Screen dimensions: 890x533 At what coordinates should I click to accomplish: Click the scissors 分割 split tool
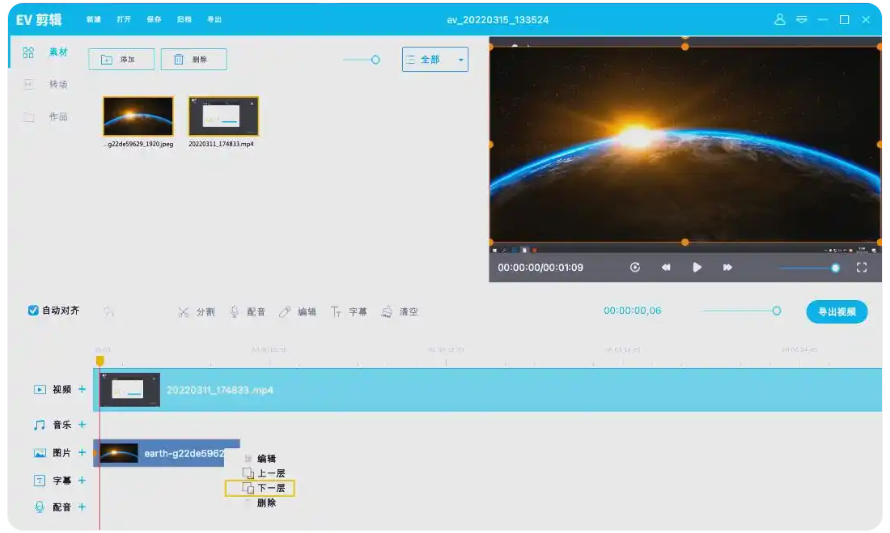click(x=196, y=312)
